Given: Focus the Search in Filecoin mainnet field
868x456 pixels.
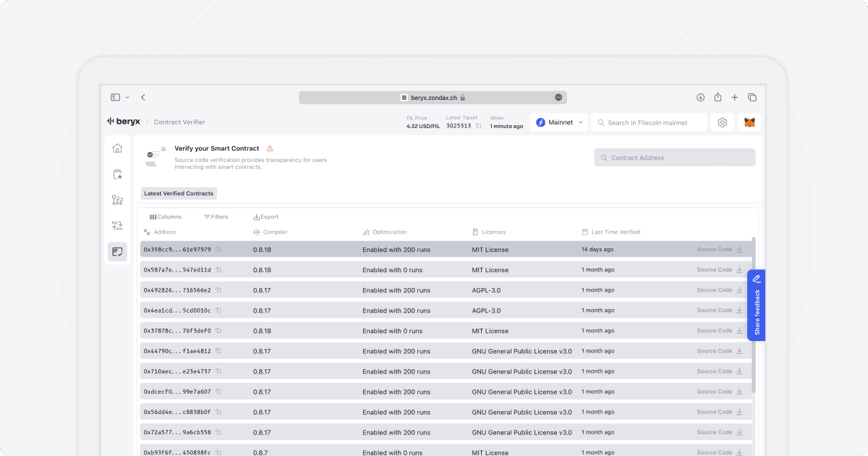Looking at the screenshot, I should click(x=649, y=122).
